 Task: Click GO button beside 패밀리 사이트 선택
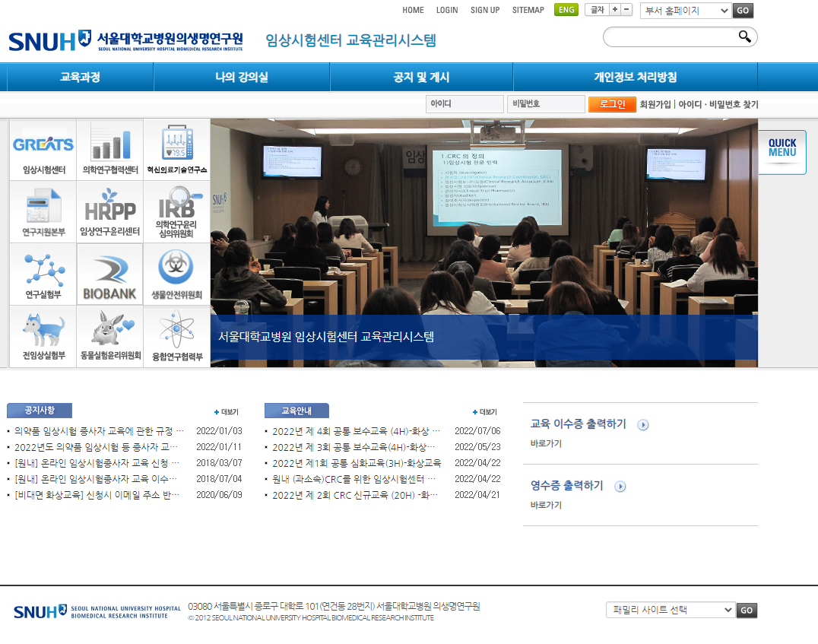pyautogui.click(x=747, y=610)
